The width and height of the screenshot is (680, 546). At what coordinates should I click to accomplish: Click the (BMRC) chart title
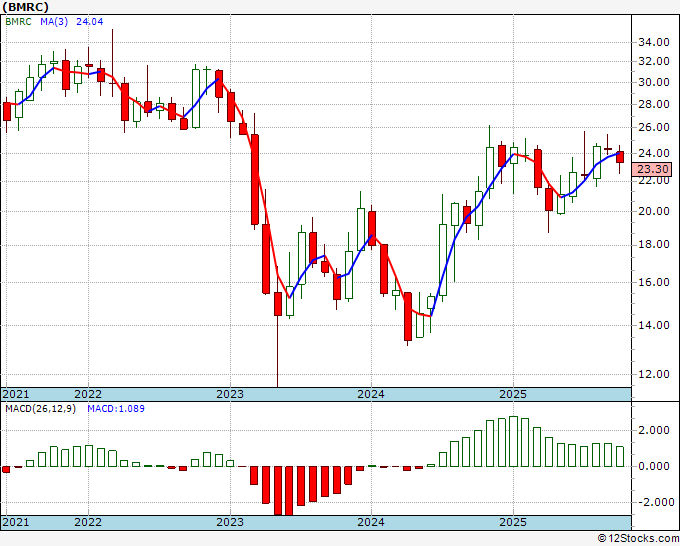pos(25,7)
